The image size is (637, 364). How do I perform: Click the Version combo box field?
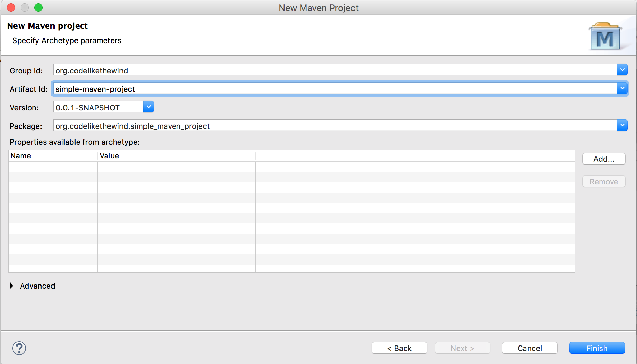99,107
